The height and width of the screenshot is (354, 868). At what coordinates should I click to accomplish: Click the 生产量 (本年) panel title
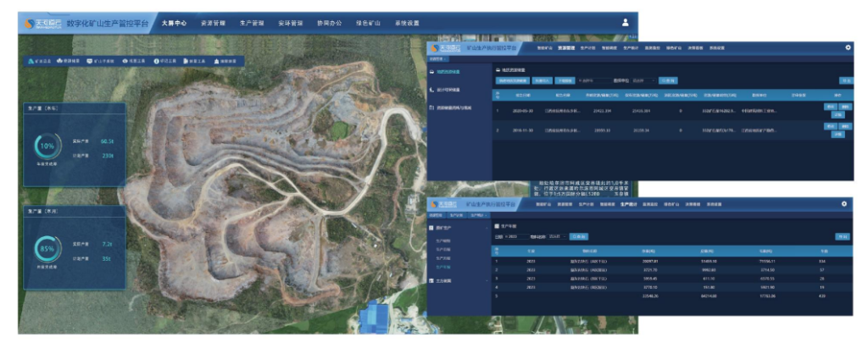tap(42, 108)
